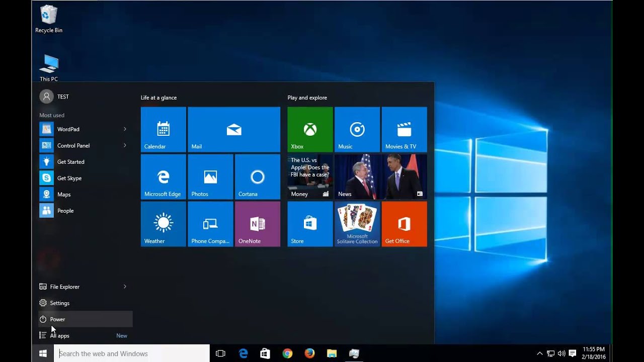Show All apps list
The image size is (644, 362).
coord(86,335)
